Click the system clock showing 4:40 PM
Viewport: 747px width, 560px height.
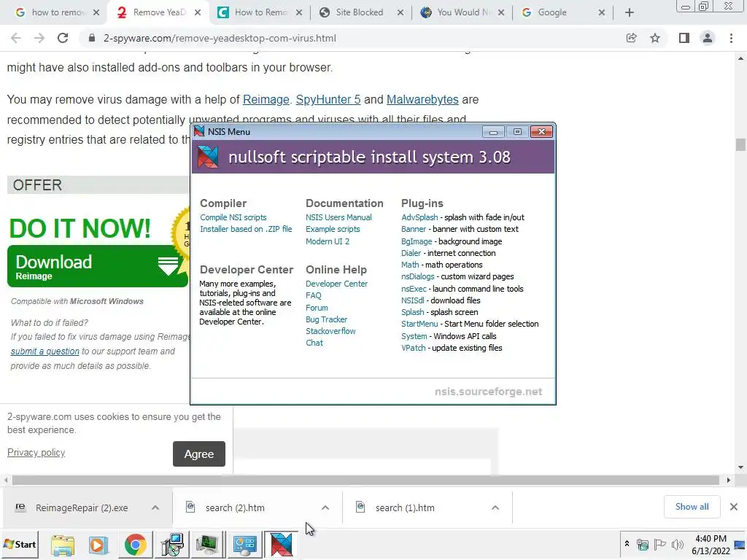(x=711, y=544)
